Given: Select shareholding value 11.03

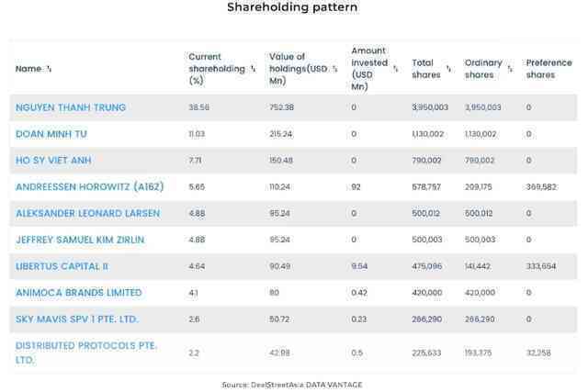Looking at the screenshot, I should tap(197, 134).
